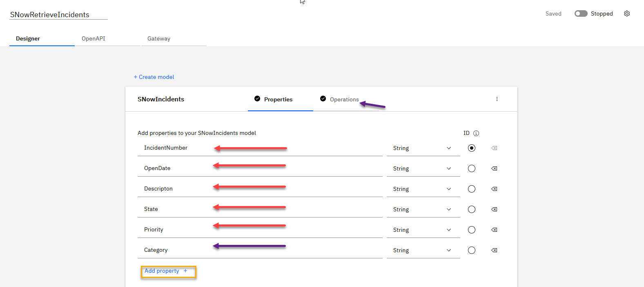Image resolution: width=644 pixels, height=287 pixels.
Task: Remove the Category property row
Action: tap(494, 250)
